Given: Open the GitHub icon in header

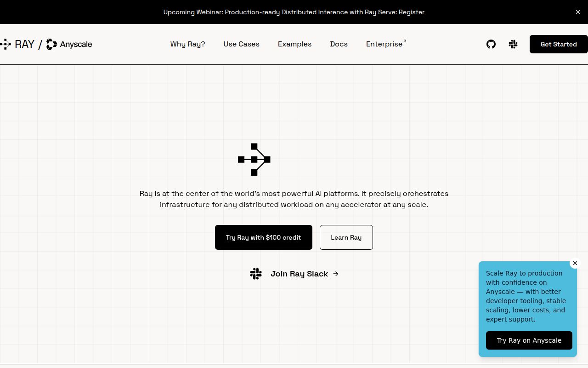Looking at the screenshot, I should (491, 44).
